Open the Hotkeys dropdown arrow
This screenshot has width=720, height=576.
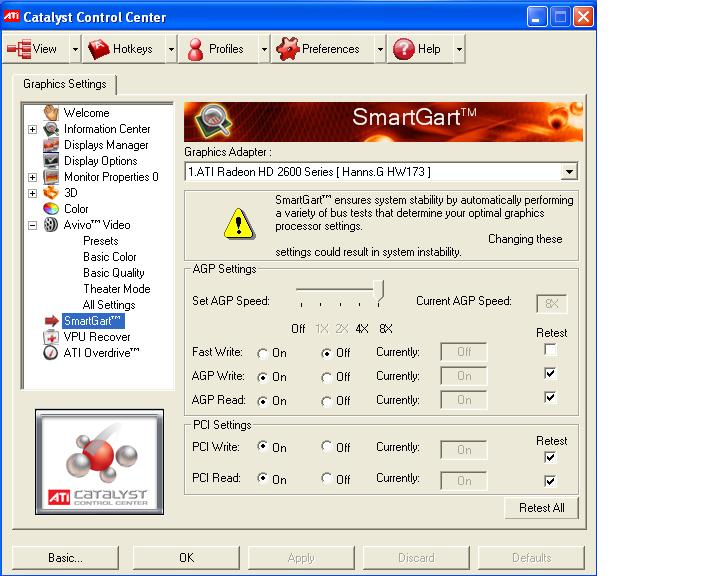pyautogui.click(x=171, y=49)
